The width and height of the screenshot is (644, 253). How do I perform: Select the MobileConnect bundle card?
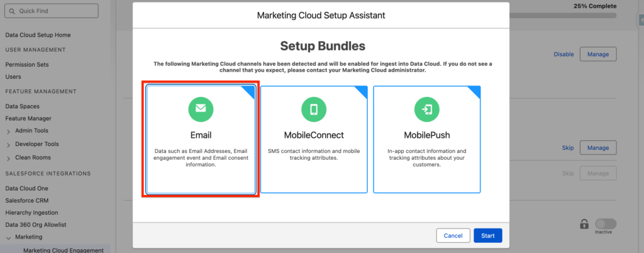pyautogui.click(x=314, y=139)
